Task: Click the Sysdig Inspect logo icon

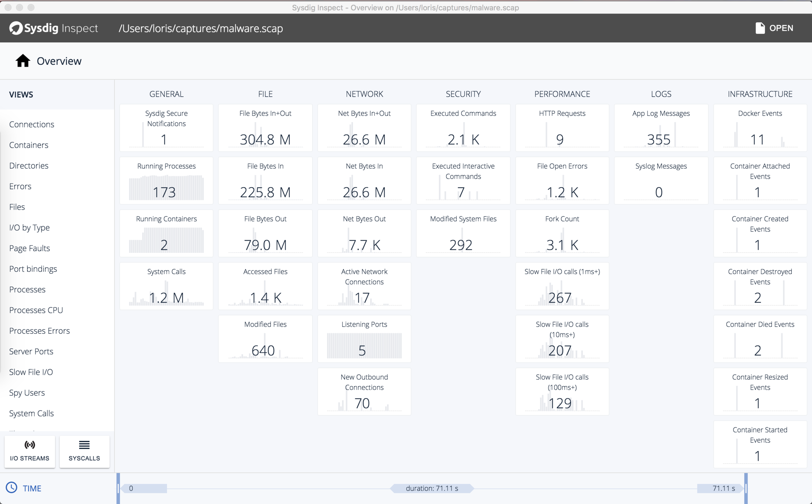Action: [16, 28]
